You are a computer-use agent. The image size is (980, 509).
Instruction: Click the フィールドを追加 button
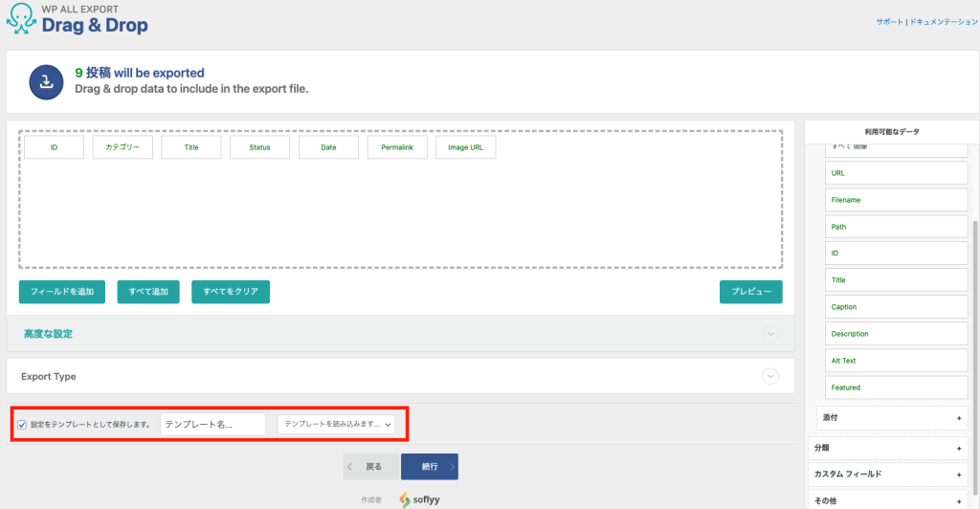click(62, 292)
